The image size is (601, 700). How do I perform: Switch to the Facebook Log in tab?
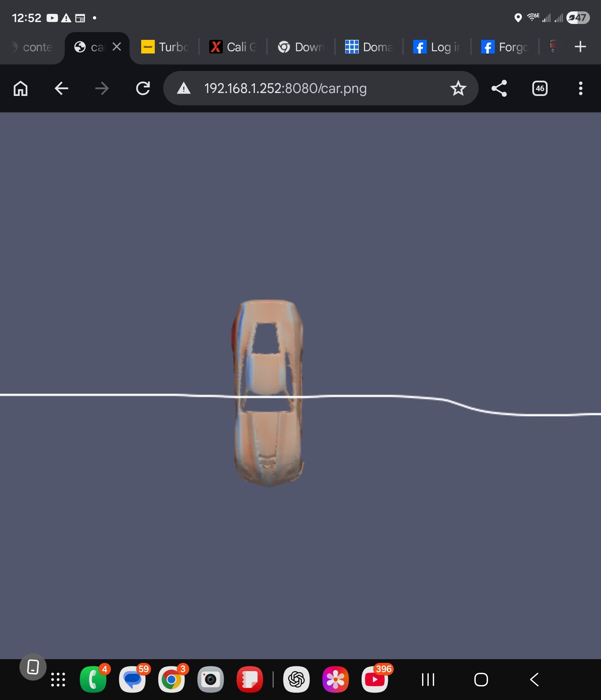tap(437, 47)
